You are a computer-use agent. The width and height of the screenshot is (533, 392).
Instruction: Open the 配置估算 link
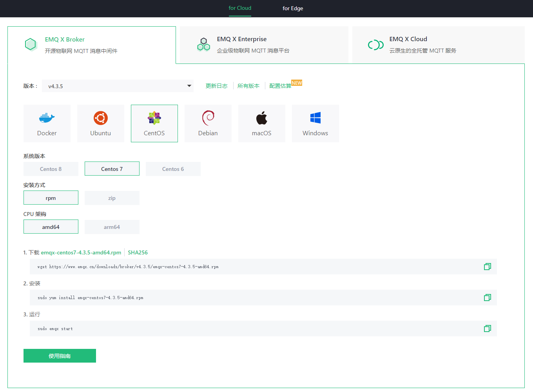tap(280, 86)
